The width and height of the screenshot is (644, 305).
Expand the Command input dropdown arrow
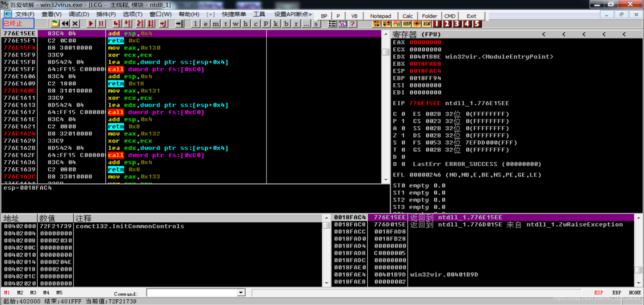click(x=241, y=292)
